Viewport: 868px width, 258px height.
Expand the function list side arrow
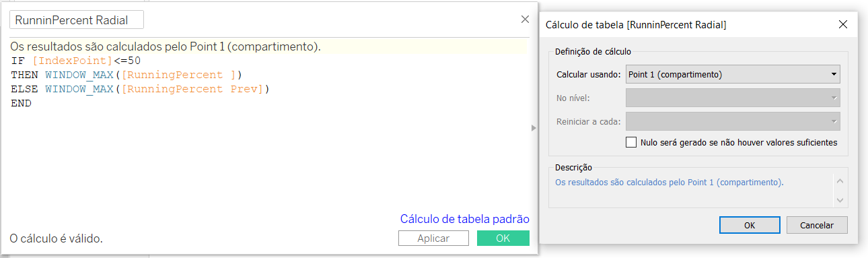(x=534, y=127)
